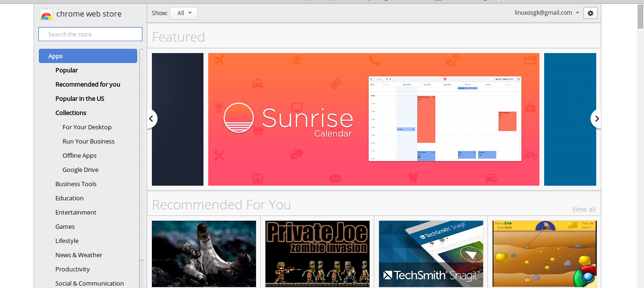This screenshot has height=288, width=644.
Task: Open the Games category
Action: click(x=65, y=226)
